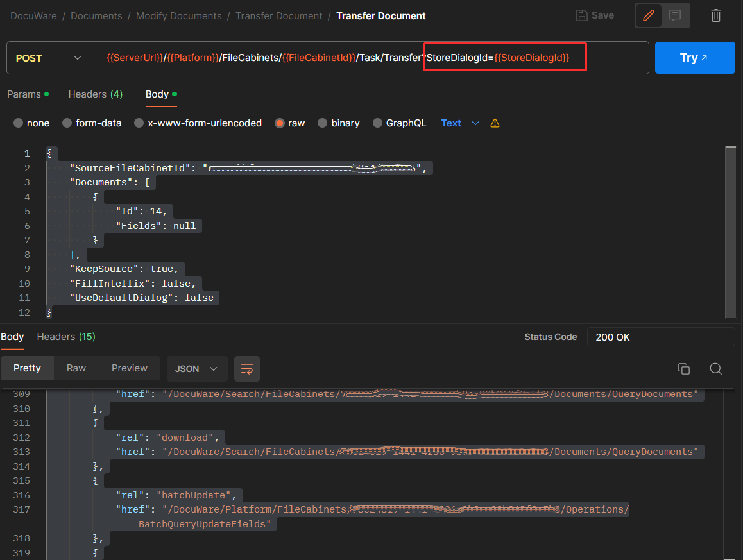Switch to pencil edit mode
The image size is (743, 560).
coord(649,15)
